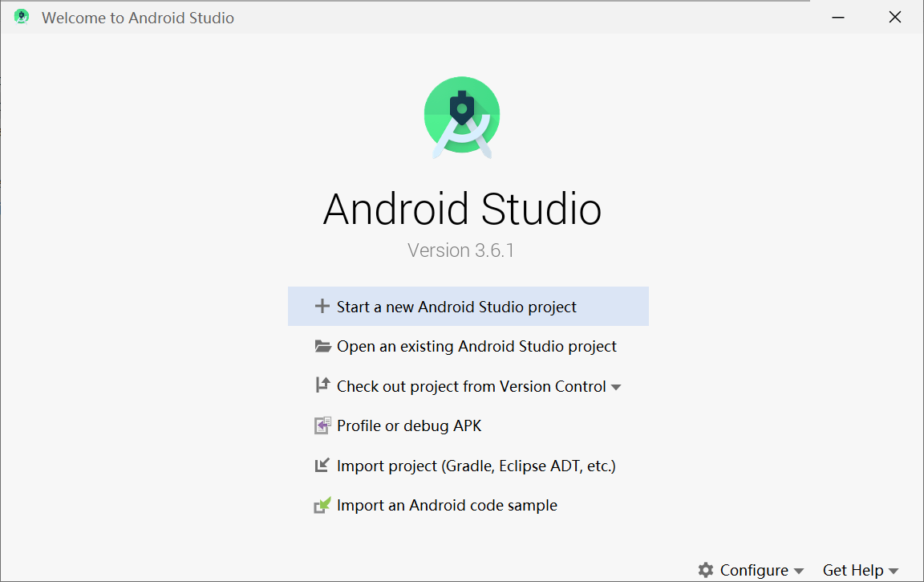This screenshot has height=582, width=924.
Task: Click the Profile or debug APK icon
Action: tap(322, 425)
